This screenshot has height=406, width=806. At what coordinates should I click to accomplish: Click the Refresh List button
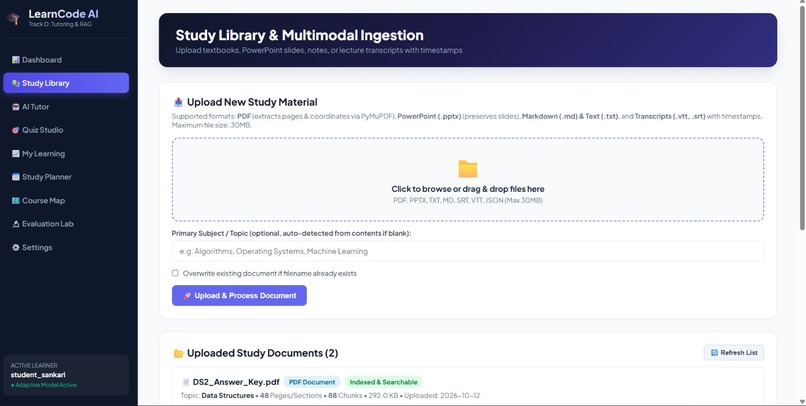click(x=734, y=353)
